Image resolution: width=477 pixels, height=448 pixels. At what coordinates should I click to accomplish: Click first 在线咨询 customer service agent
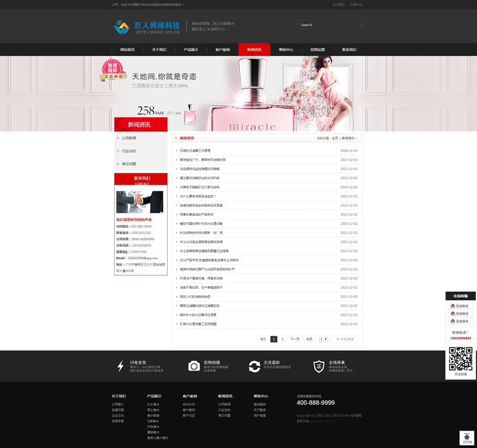click(460, 306)
